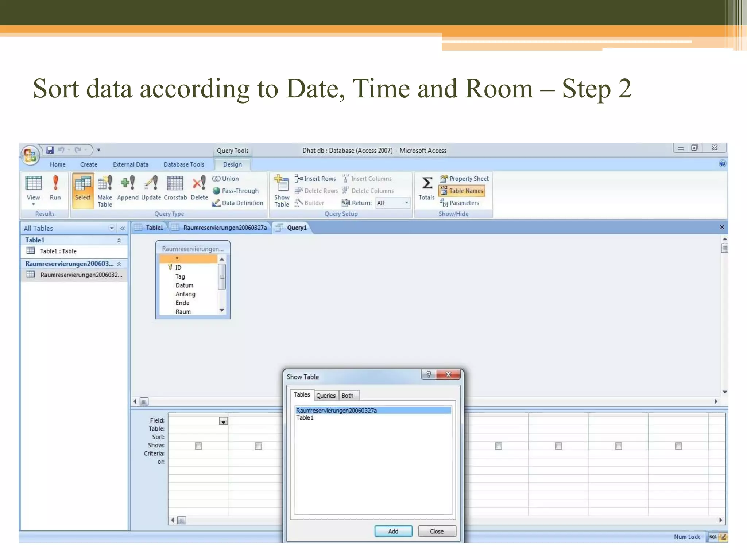Open the Database Tools ribbon tab

pos(184,164)
